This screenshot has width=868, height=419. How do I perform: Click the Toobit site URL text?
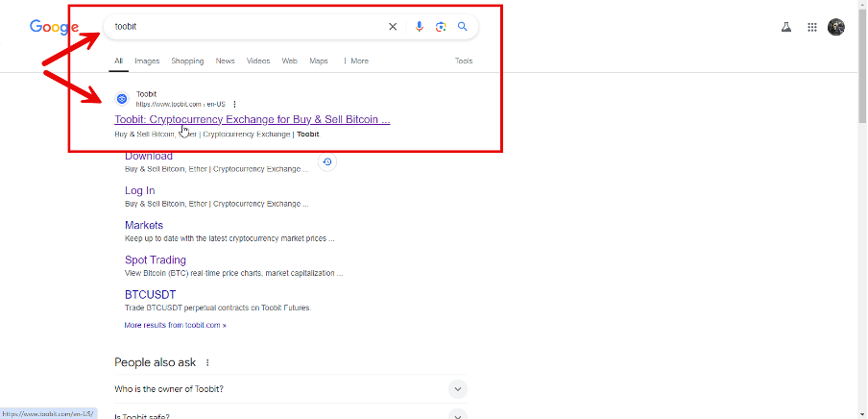tap(181, 104)
